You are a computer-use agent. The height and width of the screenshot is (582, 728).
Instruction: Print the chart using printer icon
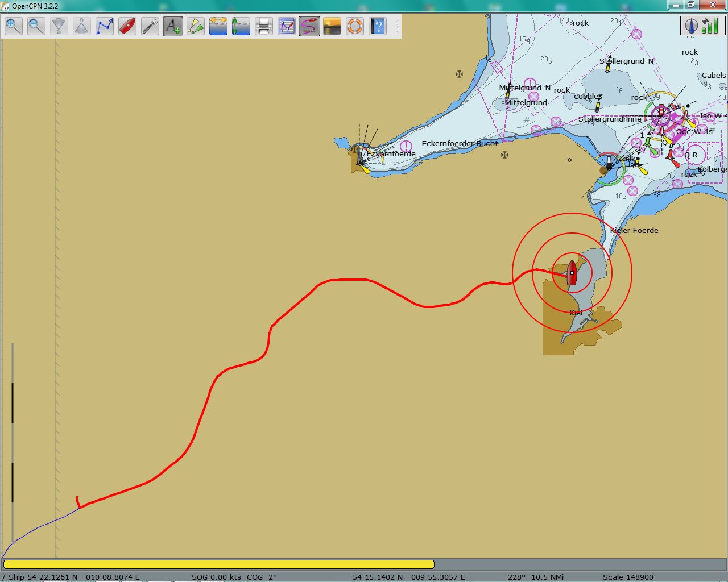pos(264,26)
